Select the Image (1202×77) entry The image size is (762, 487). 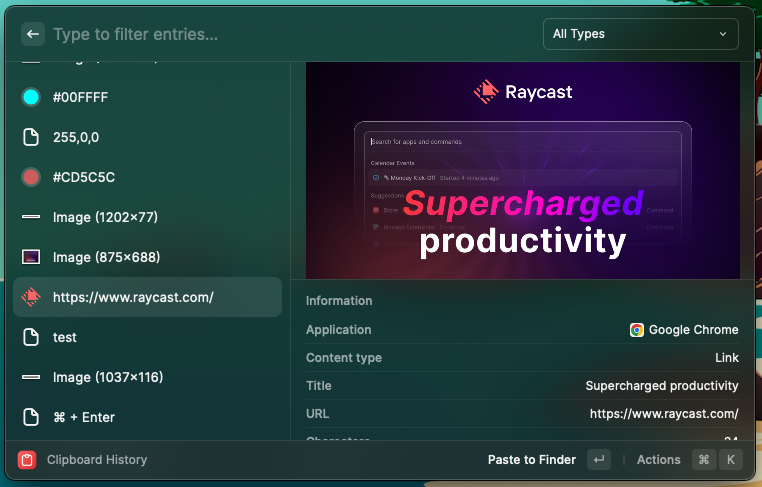pos(147,217)
